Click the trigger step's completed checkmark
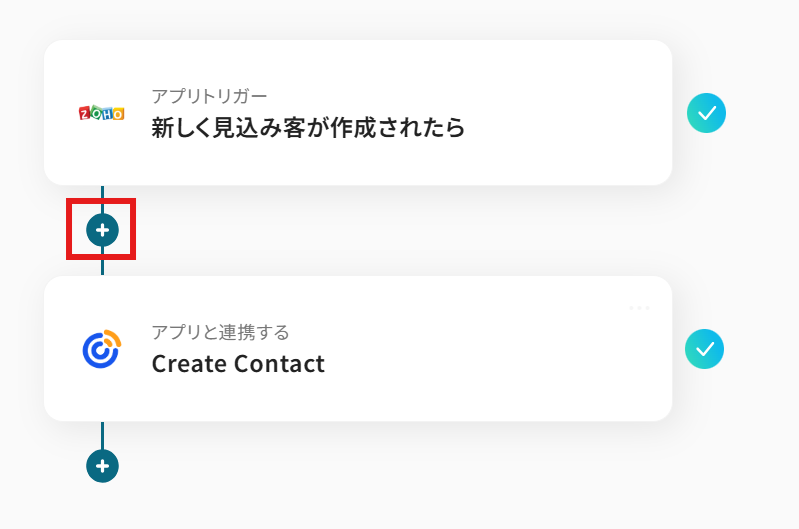Screen dimensions: 799x529 click(x=706, y=114)
